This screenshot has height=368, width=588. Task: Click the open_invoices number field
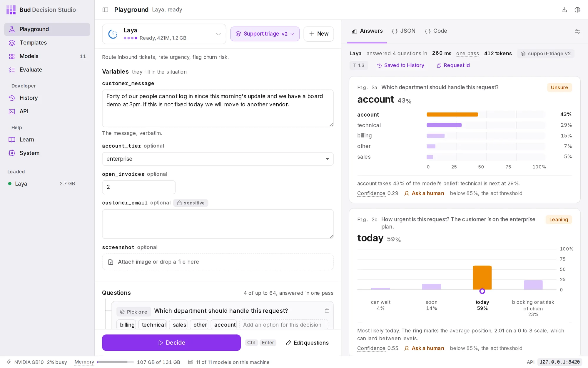pos(139,187)
